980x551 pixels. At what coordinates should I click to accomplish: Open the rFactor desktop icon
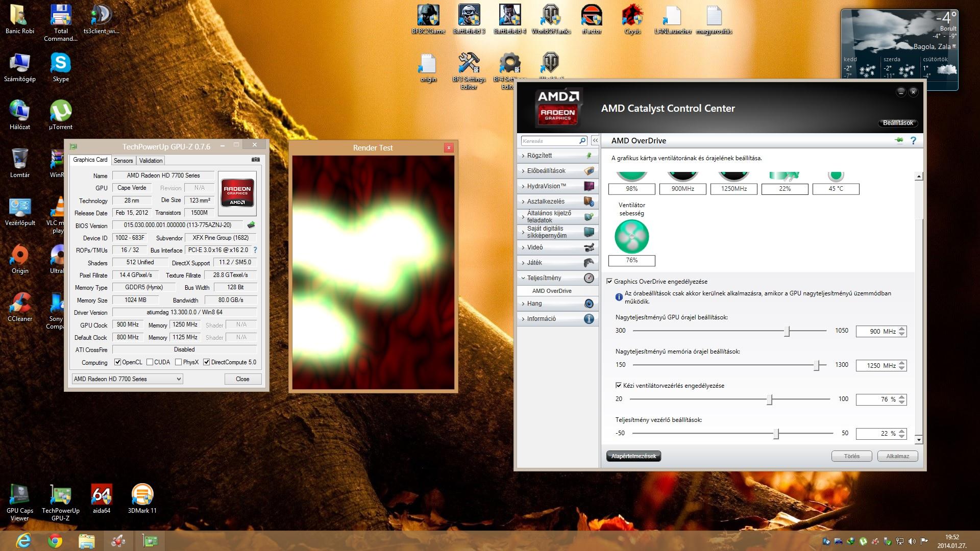(592, 19)
